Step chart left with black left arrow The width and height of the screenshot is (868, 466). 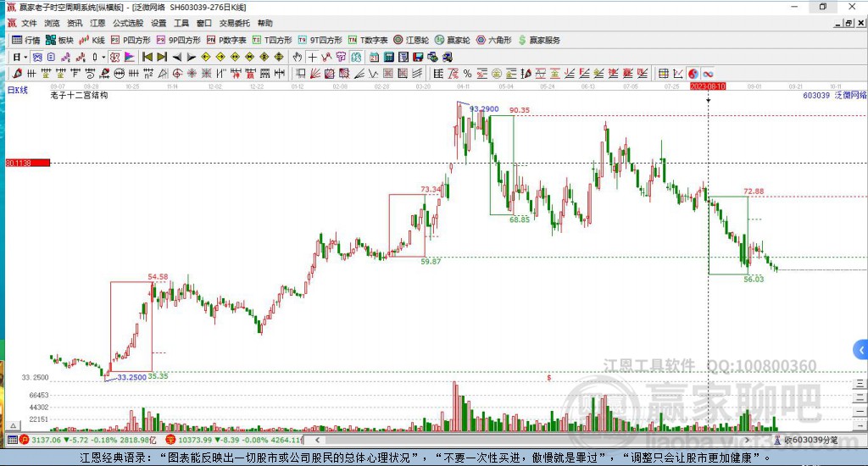tap(176, 57)
